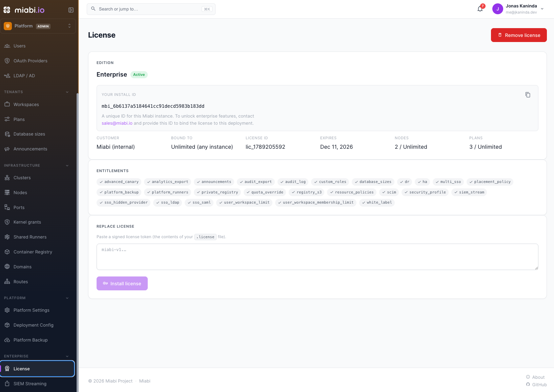Open Deployment Config page
554x392 pixels.
[37, 325]
